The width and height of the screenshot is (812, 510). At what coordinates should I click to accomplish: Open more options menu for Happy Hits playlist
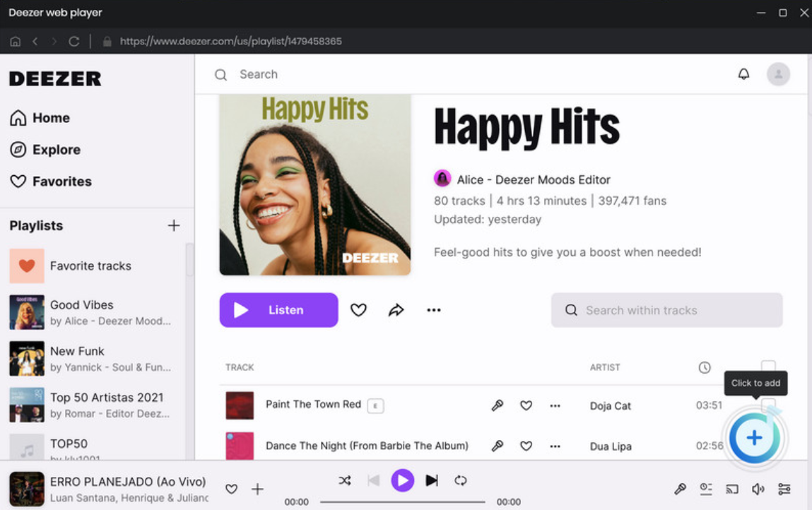pyautogui.click(x=433, y=310)
